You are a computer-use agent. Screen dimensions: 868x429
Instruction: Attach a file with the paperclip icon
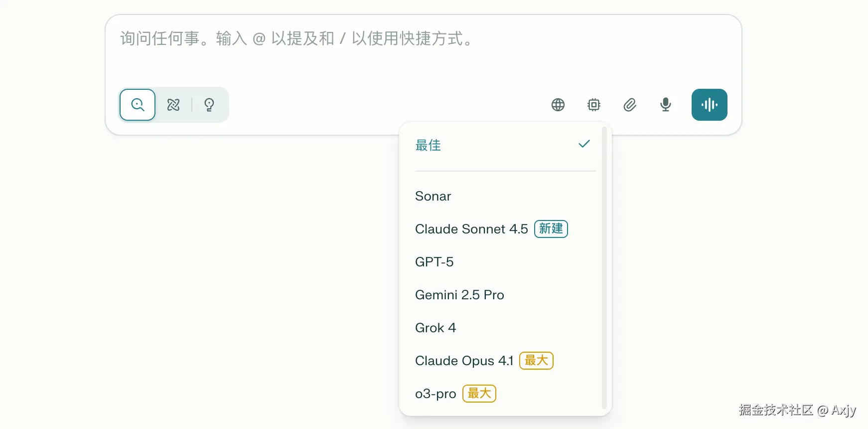tap(629, 105)
